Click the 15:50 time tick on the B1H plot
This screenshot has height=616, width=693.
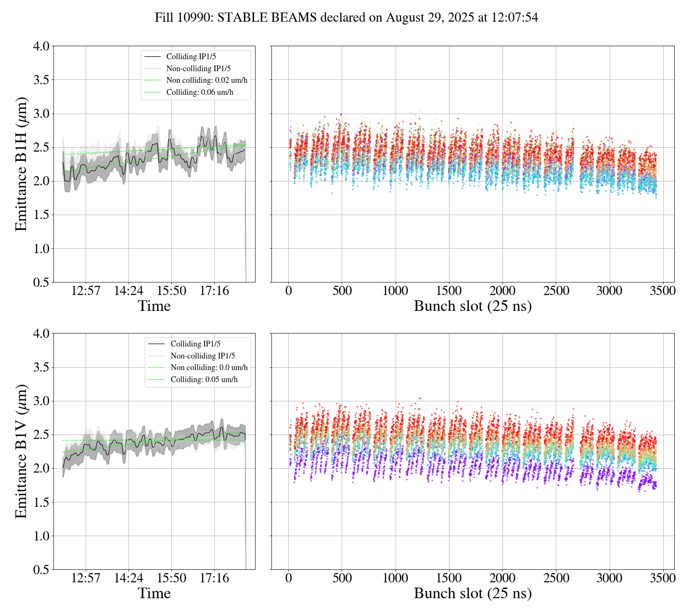tap(171, 291)
